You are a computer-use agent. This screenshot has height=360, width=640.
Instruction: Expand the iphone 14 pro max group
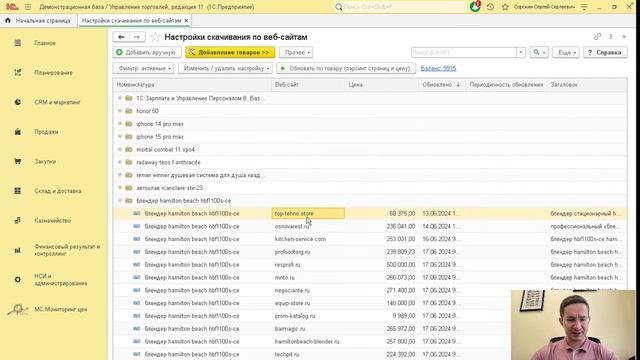[120, 124]
